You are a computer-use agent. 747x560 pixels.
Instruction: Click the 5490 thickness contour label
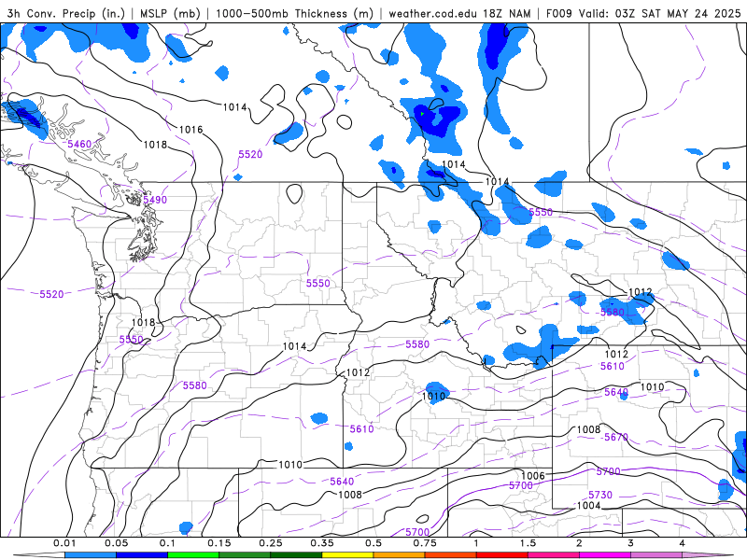(x=155, y=200)
